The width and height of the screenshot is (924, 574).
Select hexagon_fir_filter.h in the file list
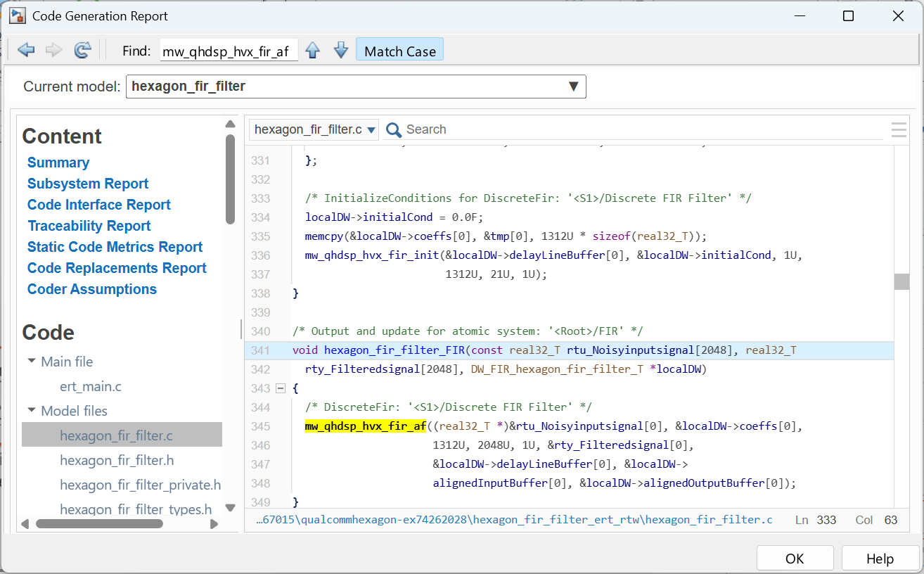(x=117, y=460)
